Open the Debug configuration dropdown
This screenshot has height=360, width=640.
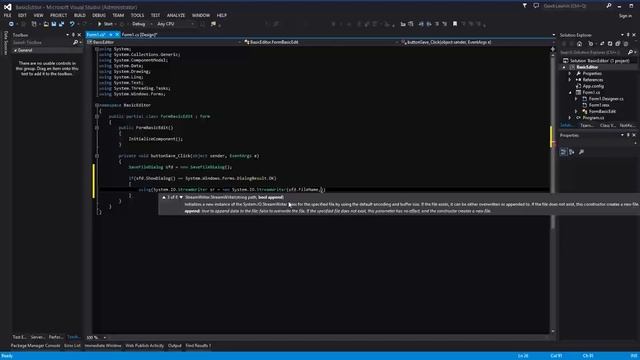pos(142,24)
